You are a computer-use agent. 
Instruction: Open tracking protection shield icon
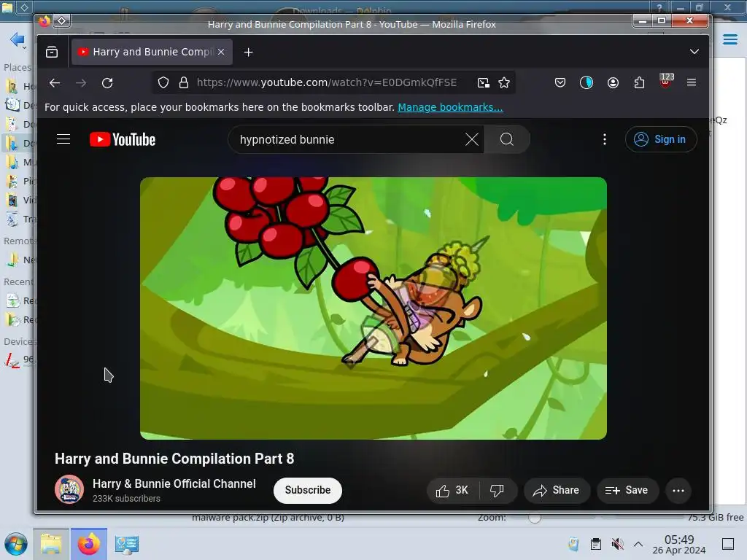click(x=163, y=83)
